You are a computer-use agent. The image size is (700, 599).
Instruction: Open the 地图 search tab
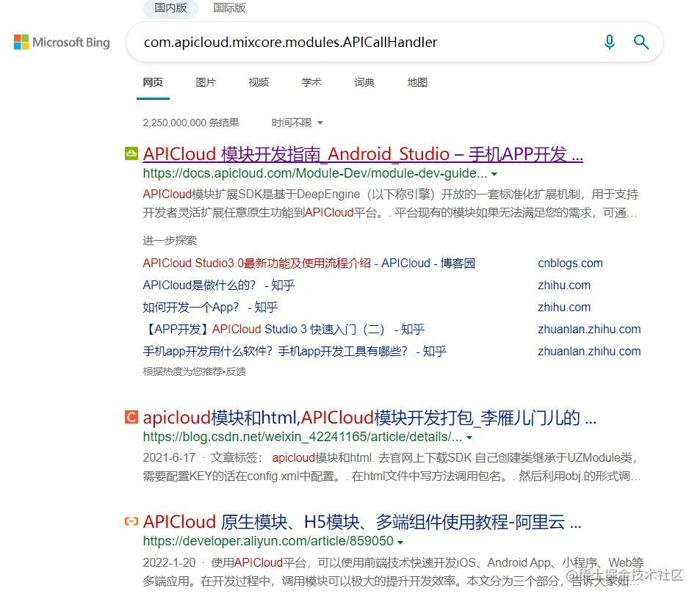(417, 82)
